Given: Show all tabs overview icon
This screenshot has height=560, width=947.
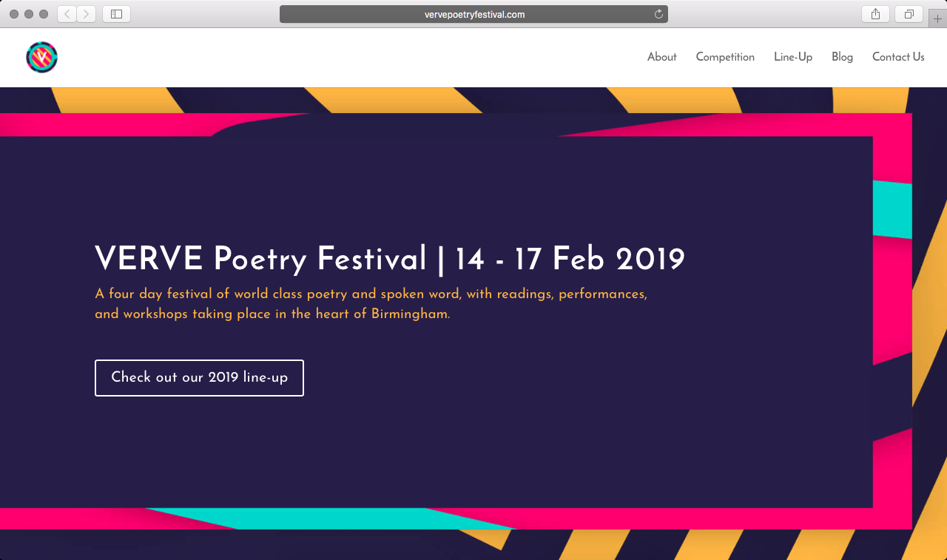Looking at the screenshot, I should click(x=909, y=14).
